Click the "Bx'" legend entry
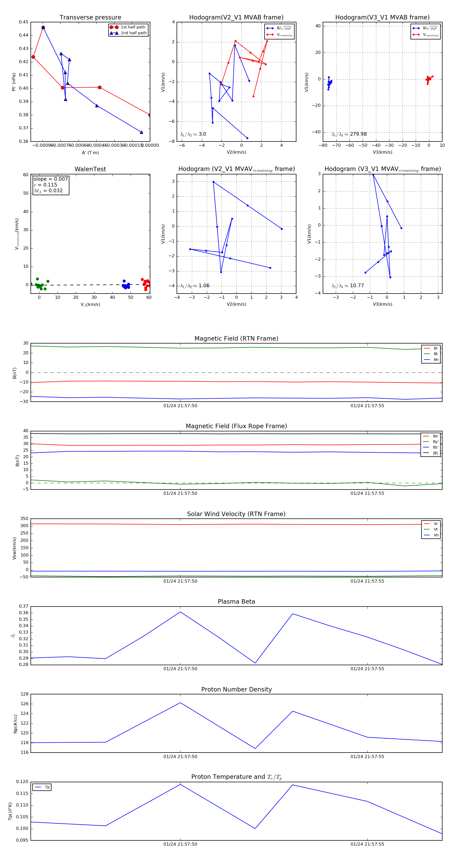Viewport: 473px width, 868px height. (431, 436)
